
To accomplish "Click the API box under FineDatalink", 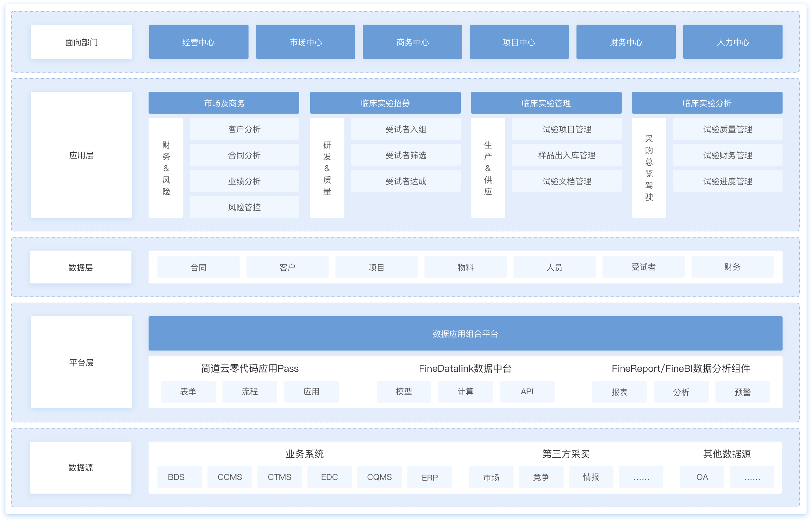I will coord(527,391).
